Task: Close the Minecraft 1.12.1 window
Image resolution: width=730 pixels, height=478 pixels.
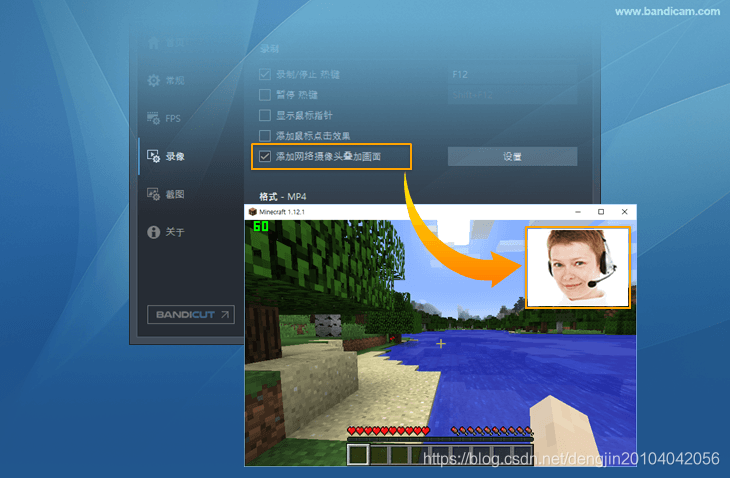Action: (x=625, y=212)
